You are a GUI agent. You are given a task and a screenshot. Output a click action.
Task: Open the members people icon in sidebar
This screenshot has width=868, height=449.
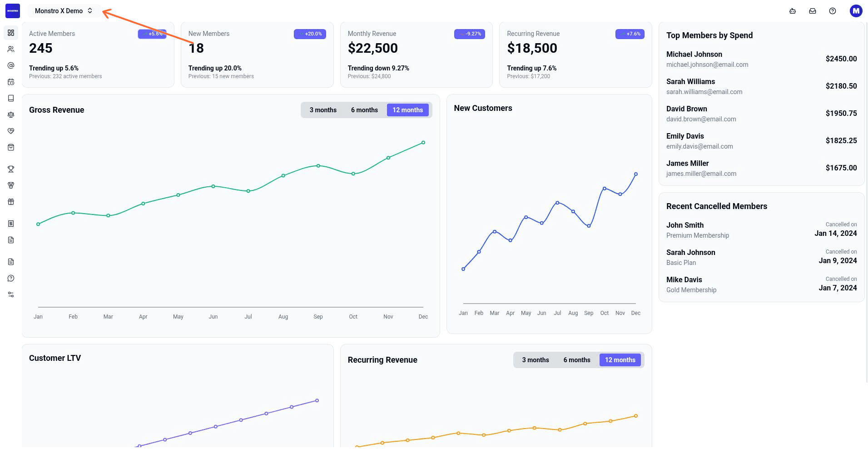click(11, 49)
